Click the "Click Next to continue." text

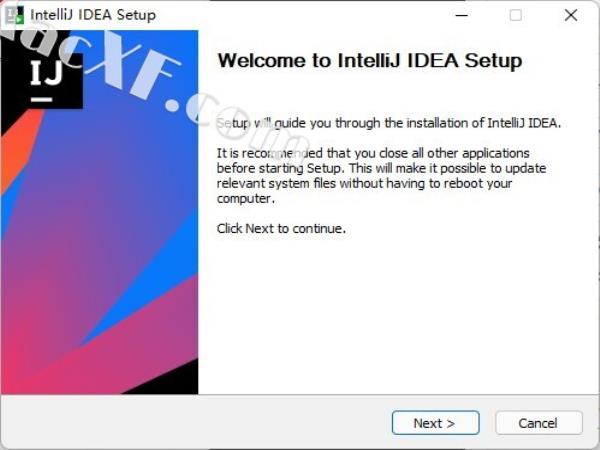(281, 228)
